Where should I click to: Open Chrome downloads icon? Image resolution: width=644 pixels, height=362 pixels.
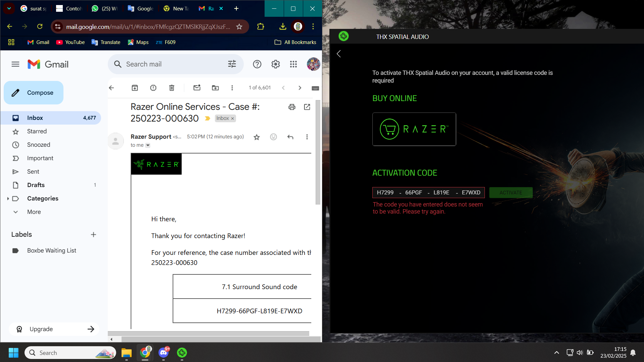(x=283, y=27)
